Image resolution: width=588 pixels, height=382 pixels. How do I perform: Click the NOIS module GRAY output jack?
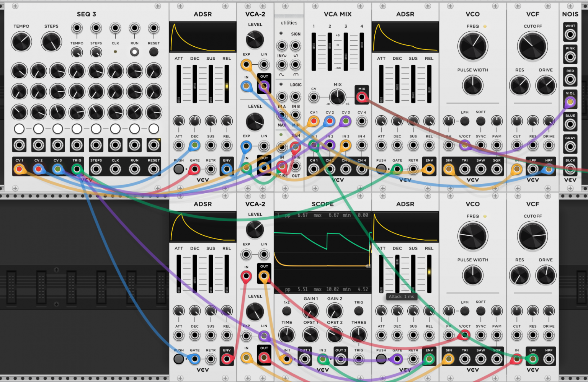[570, 147]
